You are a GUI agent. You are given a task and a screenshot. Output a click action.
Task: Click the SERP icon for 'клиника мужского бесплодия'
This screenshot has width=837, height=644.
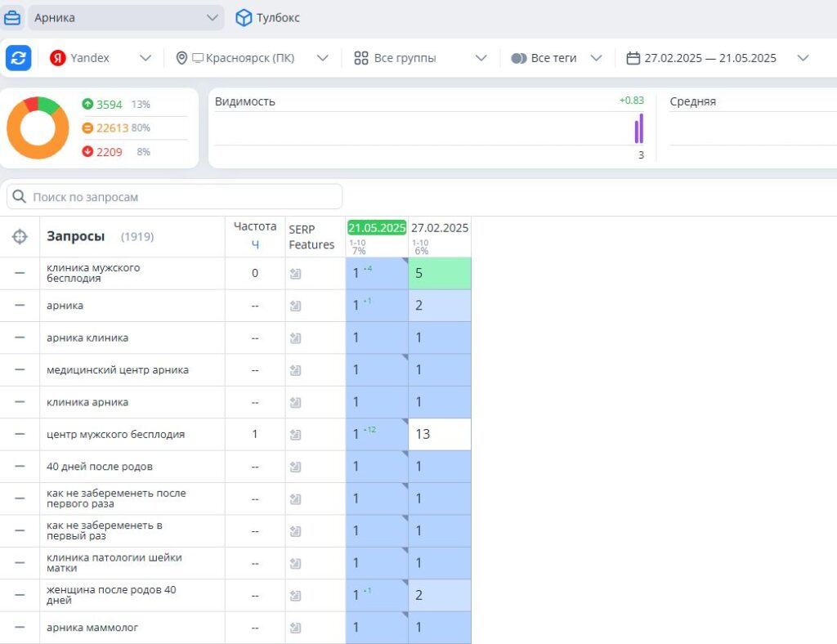pyautogui.click(x=295, y=274)
